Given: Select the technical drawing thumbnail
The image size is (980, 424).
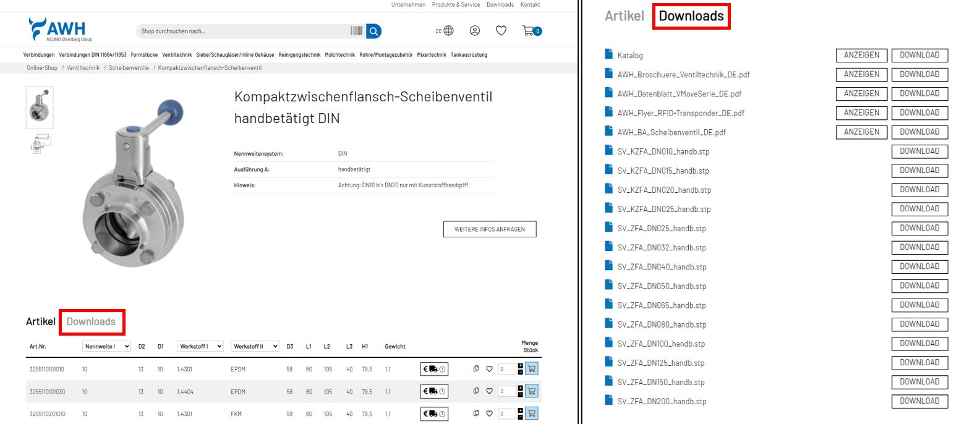Looking at the screenshot, I should pos(40,144).
